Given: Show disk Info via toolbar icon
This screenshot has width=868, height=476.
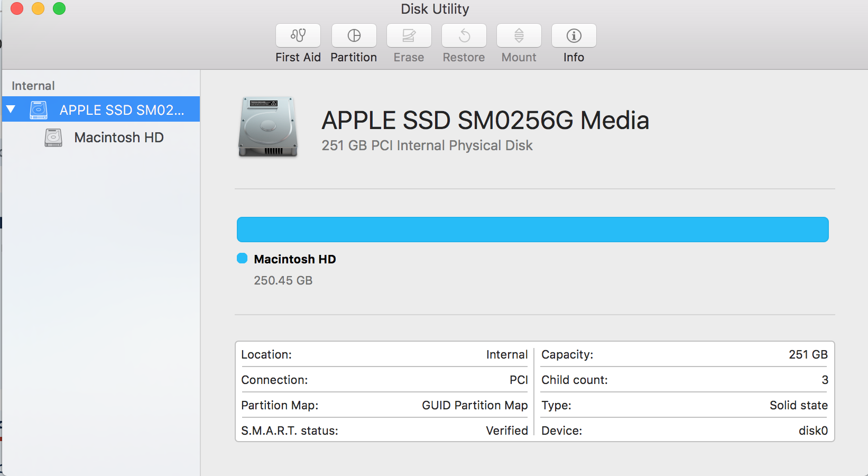Looking at the screenshot, I should [x=574, y=35].
